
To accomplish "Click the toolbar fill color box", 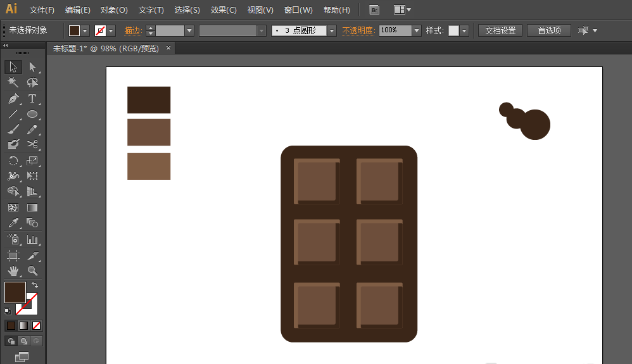I will coord(15,292).
